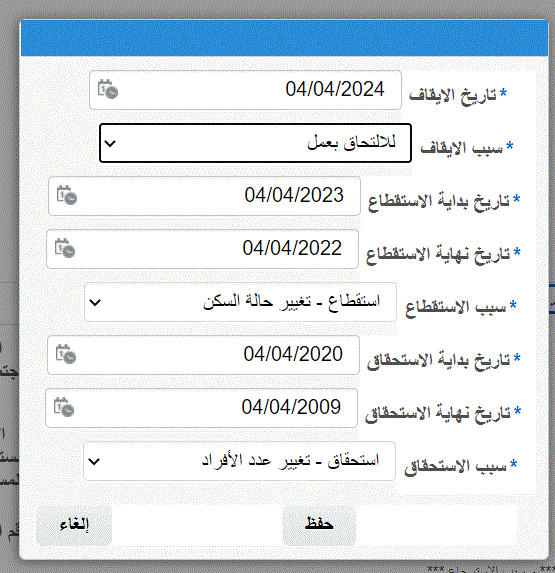555x573 pixels.
Task: Open calendar picker for تاريخ الايقاف
Action: click(108, 89)
